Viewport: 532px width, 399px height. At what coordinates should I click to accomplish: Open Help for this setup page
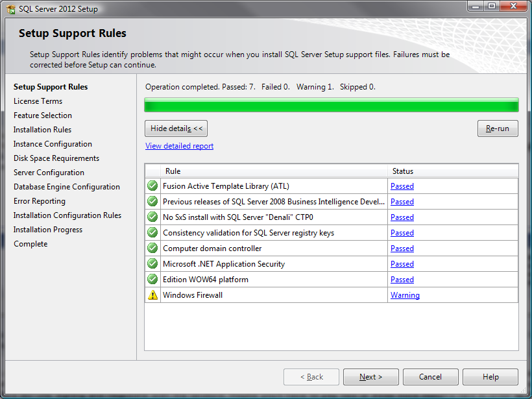coord(490,377)
